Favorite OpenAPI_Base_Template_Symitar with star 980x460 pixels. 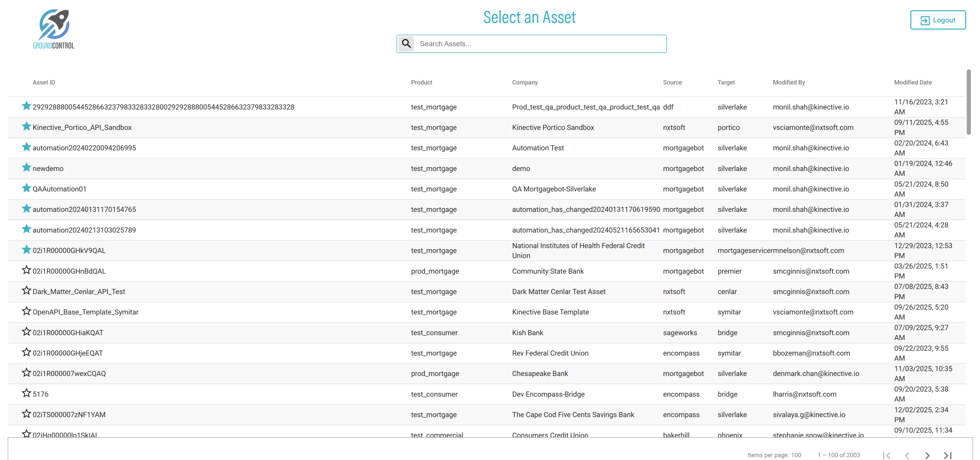pyautogui.click(x=26, y=311)
